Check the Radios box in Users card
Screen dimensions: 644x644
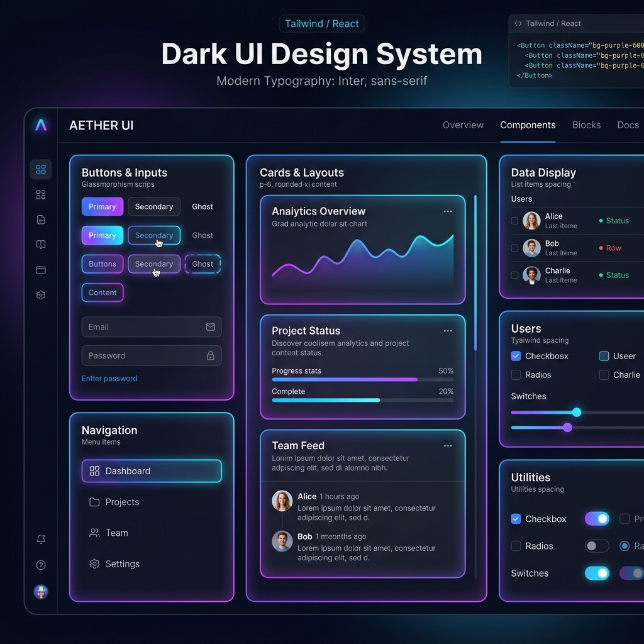pyautogui.click(x=516, y=375)
